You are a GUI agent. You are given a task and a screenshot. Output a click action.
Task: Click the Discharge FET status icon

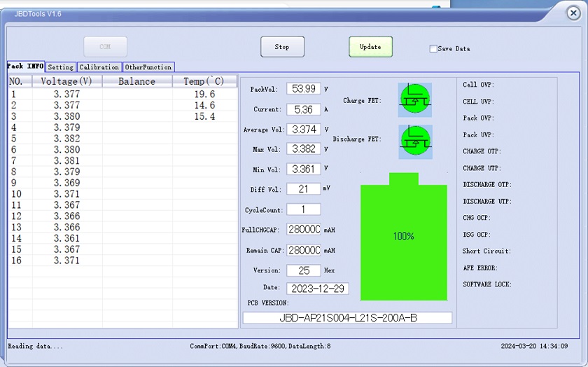click(x=415, y=142)
